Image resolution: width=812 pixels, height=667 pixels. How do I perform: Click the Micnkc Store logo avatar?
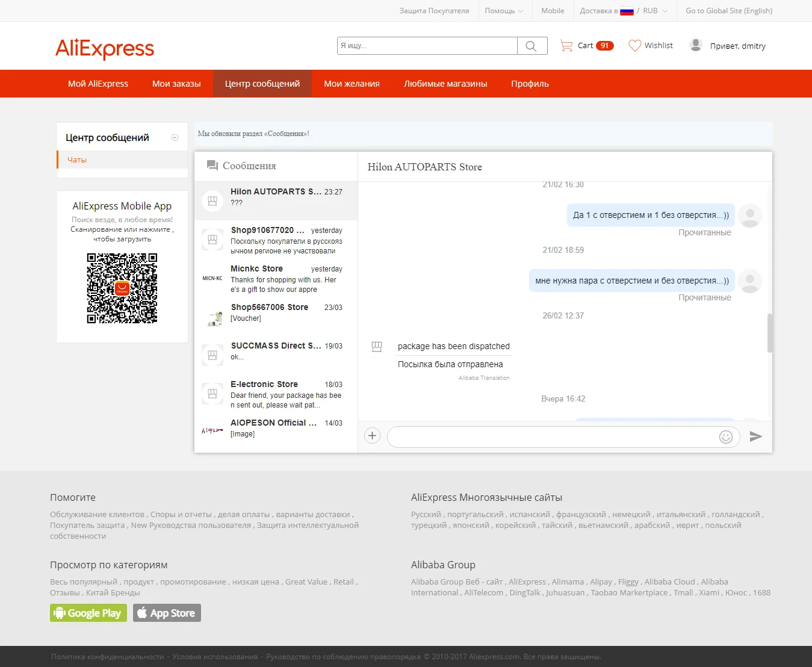(x=212, y=278)
